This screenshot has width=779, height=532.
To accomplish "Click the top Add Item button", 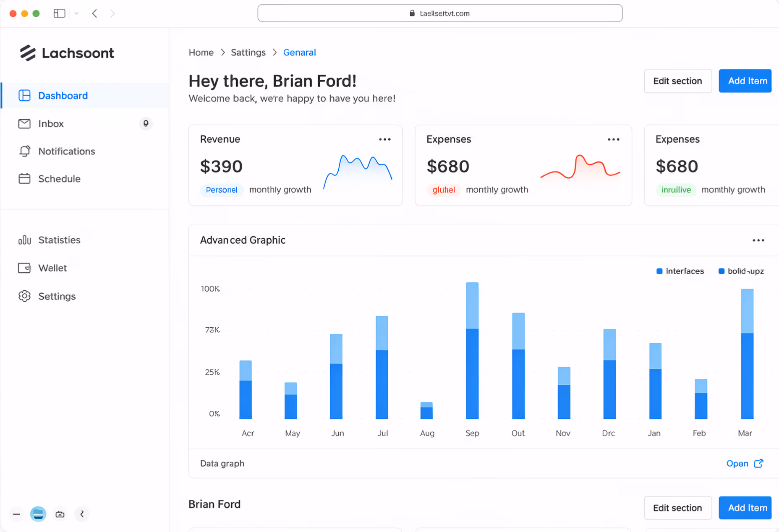I will click(745, 81).
